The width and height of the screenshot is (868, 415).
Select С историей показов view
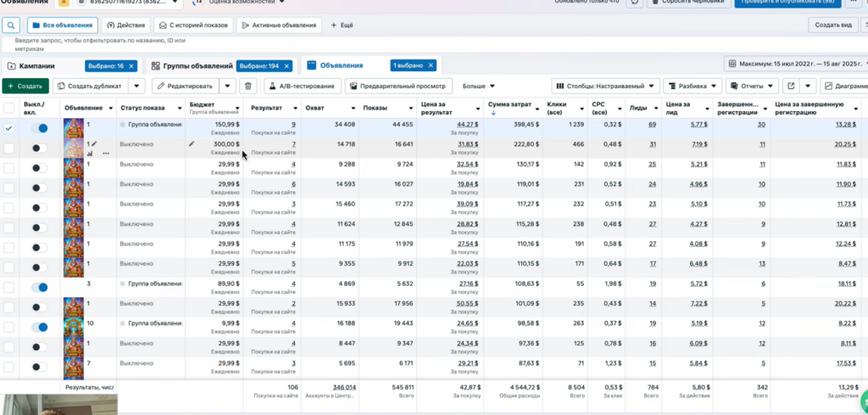(x=193, y=25)
